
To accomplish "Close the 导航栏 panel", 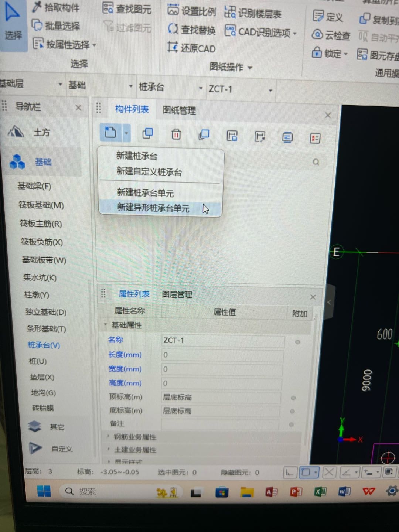I will coord(78,108).
